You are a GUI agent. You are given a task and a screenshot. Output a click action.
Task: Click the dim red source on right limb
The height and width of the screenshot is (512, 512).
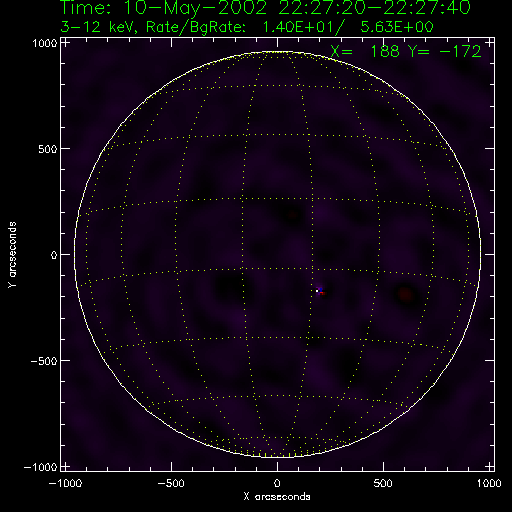click(x=406, y=294)
